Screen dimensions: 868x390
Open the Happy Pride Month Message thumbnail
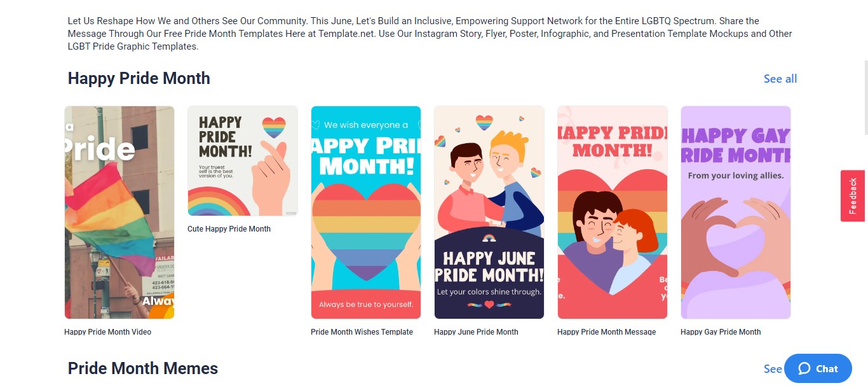click(613, 212)
